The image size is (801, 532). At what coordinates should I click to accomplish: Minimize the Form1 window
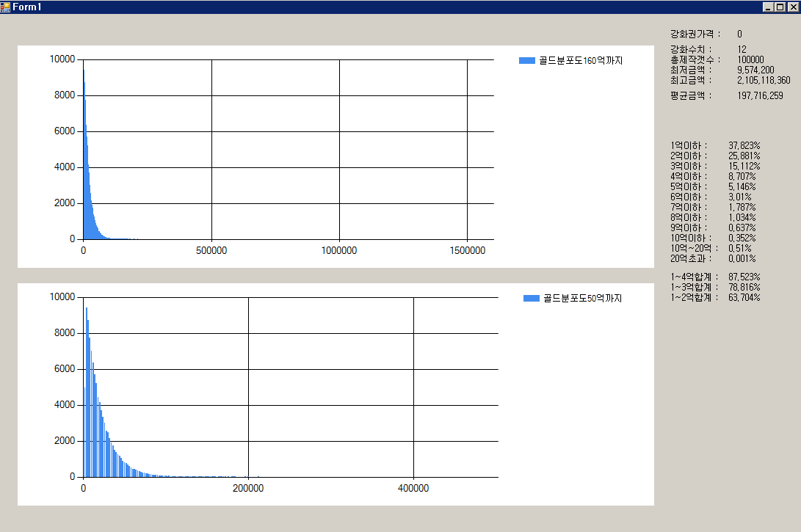[768, 7]
